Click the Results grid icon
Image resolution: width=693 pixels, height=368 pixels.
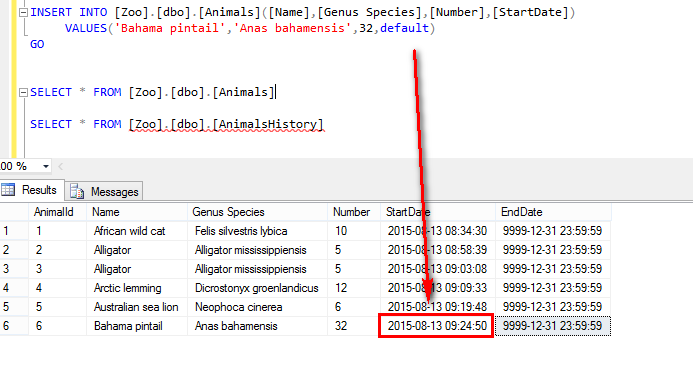[8, 190]
